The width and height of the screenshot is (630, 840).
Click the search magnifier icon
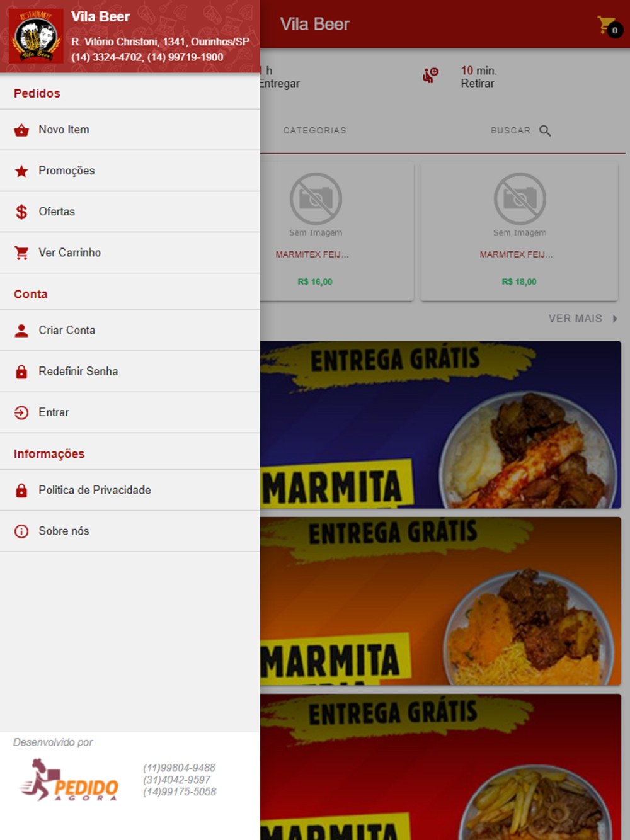tap(545, 130)
